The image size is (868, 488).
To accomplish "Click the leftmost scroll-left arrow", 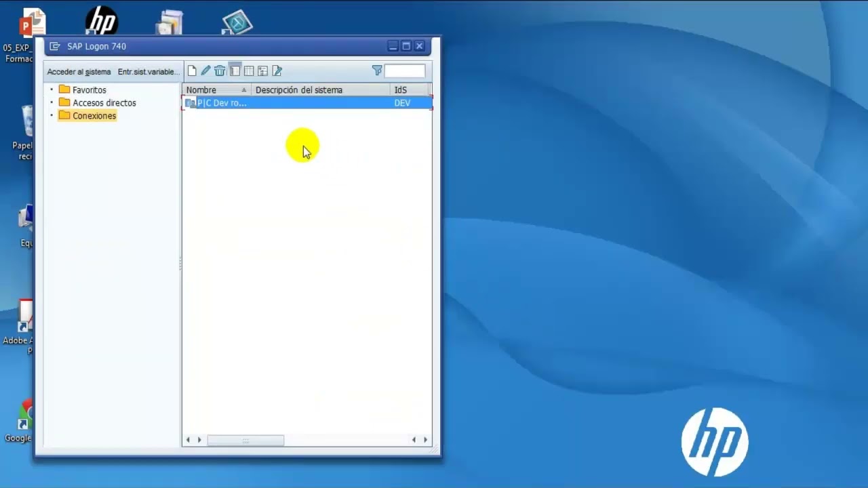I will point(189,440).
